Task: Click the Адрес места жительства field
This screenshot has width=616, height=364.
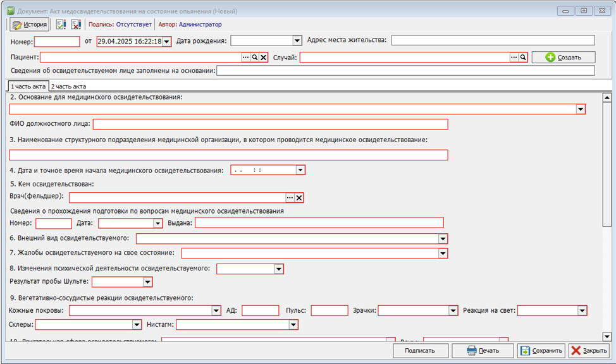Action: tap(493, 40)
